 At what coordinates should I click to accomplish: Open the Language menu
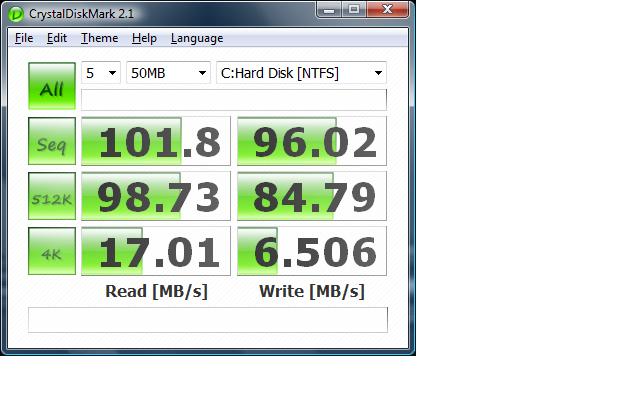(x=197, y=38)
